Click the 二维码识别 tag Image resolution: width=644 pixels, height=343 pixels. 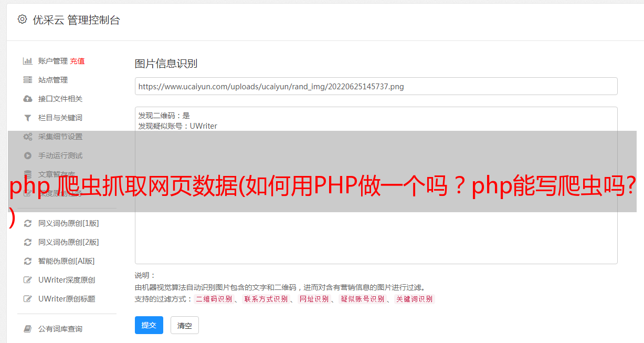tap(214, 299)
